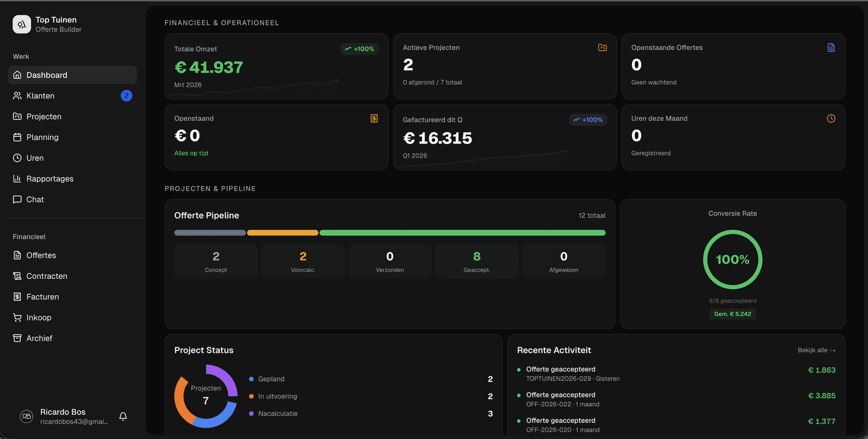This screenshot has width=868, height=439.
Task: Go to Planning in the sidebar
Action: pos(42,137)
